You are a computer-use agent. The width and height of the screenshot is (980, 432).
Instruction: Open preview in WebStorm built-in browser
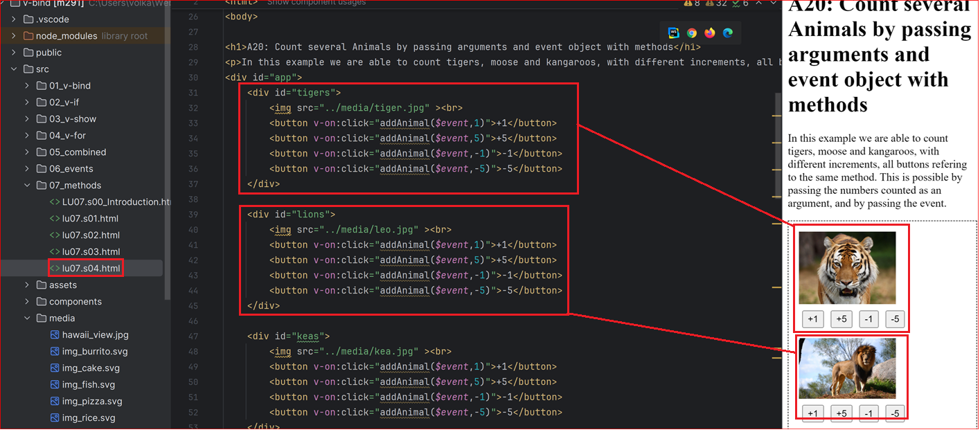click(674, 33)
